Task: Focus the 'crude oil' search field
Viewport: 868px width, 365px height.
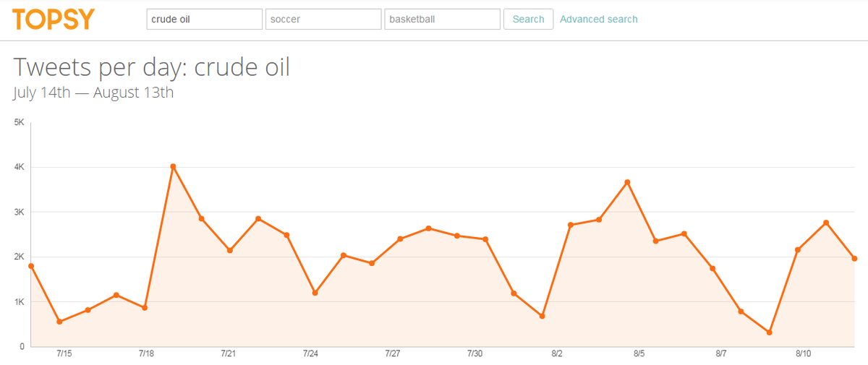Action: [x=205, y=20]
